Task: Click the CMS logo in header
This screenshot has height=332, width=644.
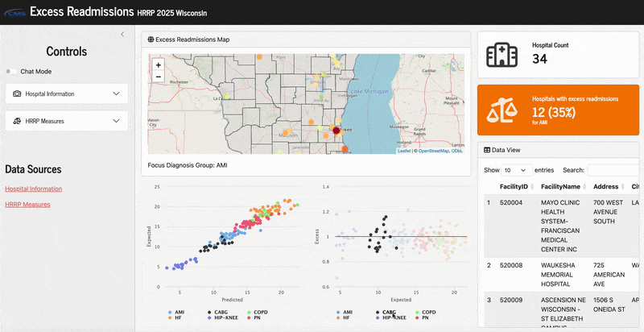Action: (14, 12)
